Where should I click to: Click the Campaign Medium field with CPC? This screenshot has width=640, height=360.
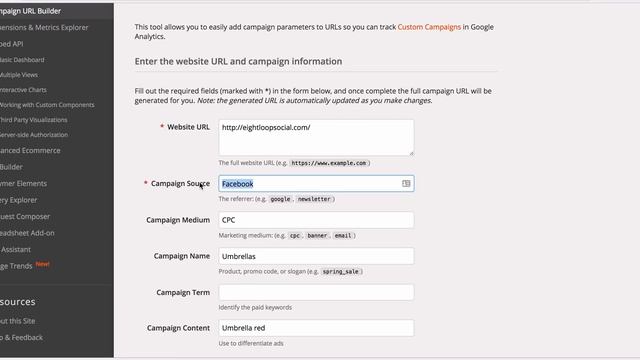click(316, 220)
